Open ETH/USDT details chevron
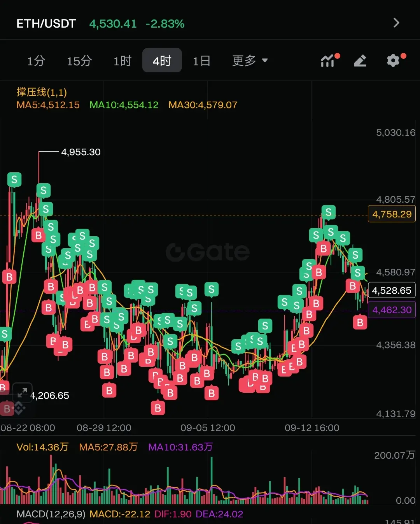 click(x=396, y=23)
